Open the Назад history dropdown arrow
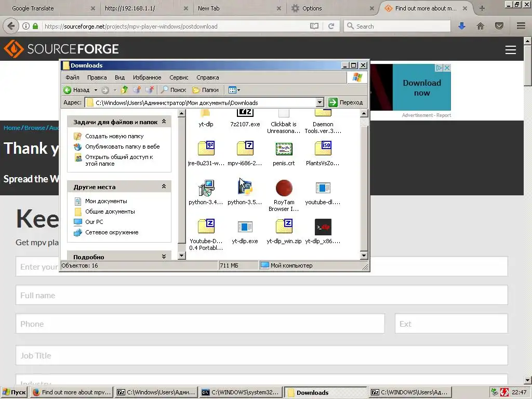 point(96,90)
